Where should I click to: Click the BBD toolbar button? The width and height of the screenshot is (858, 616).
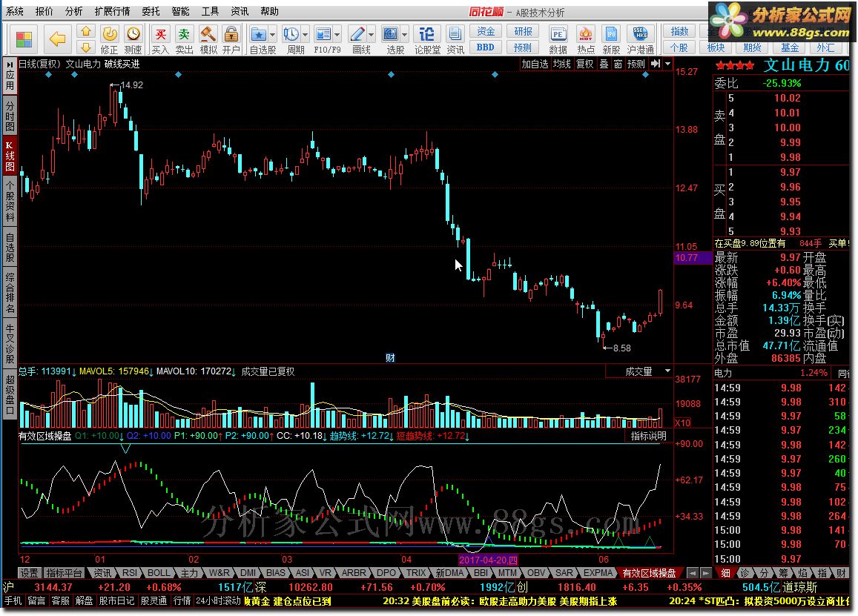tap(486, 47)
